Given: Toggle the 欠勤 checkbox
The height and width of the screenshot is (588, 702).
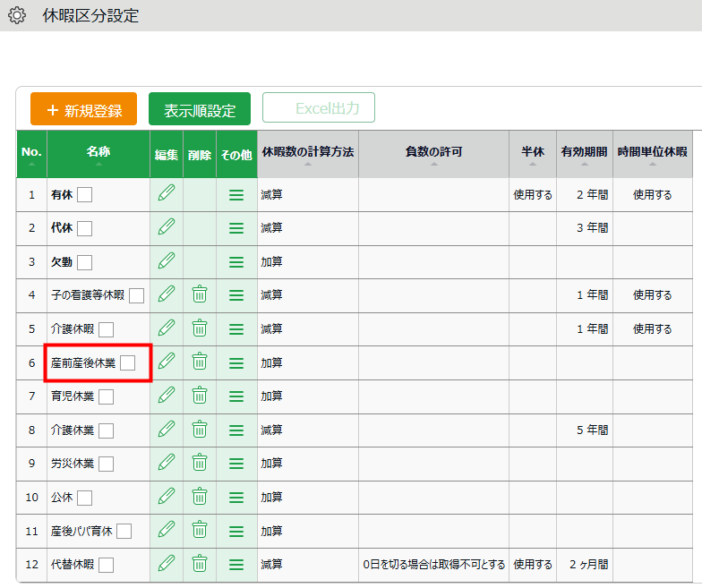Looking at the screenshot, I should [84, 262].
